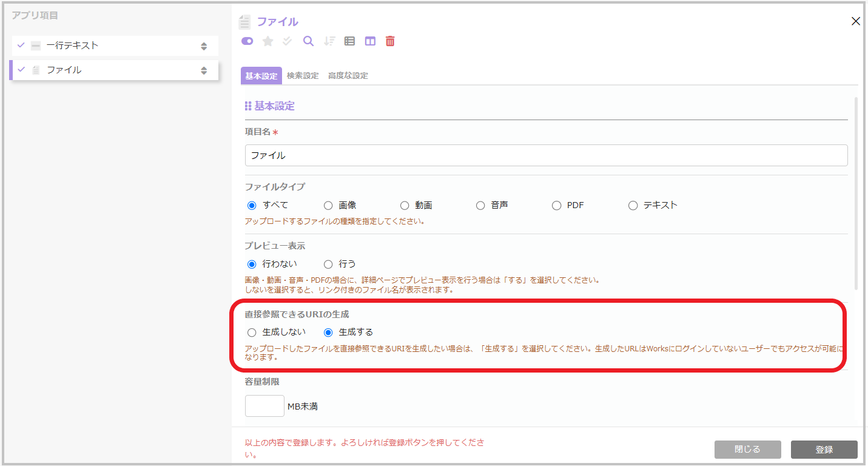
Task: Select the 画像 file type radio button
Action: 328,206
